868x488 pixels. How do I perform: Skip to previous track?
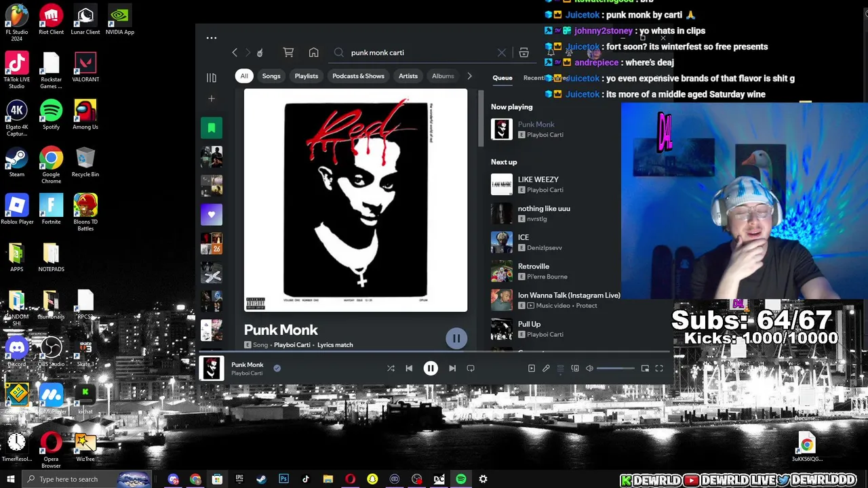tap(409, 368)
